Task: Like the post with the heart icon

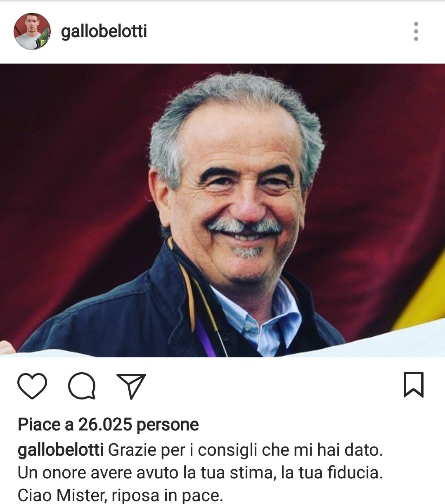Action: click(32, 386)
